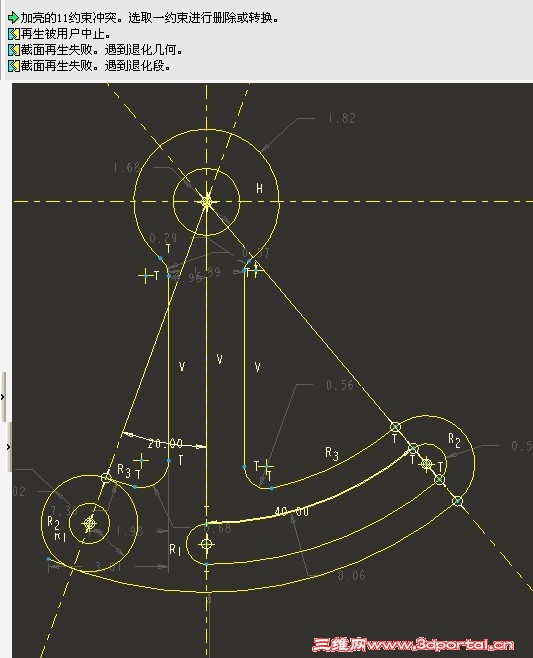Select the 1.82 dimension value
This screenshot has width=533, height=658.
point(342,118)
